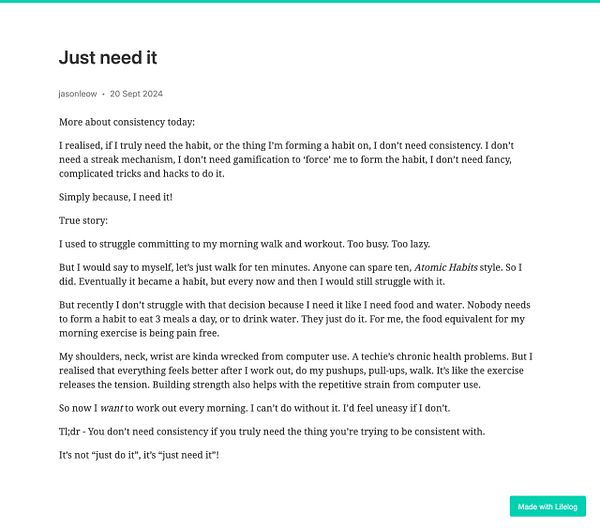This screenshot has height=528, width=600.
Task: Click the paragraph starting 'But I would say to myself'
Action: (x=290, y=274)
